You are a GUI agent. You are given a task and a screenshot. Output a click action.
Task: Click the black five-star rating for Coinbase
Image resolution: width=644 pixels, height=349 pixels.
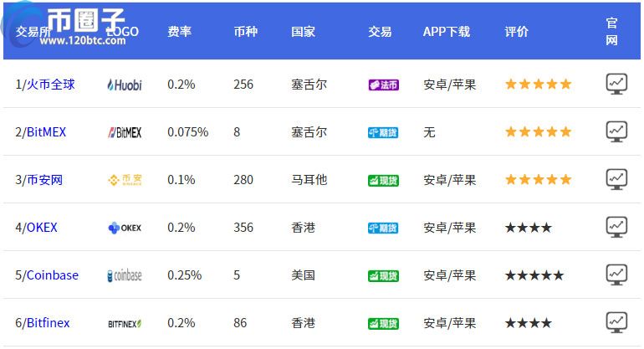534,275
